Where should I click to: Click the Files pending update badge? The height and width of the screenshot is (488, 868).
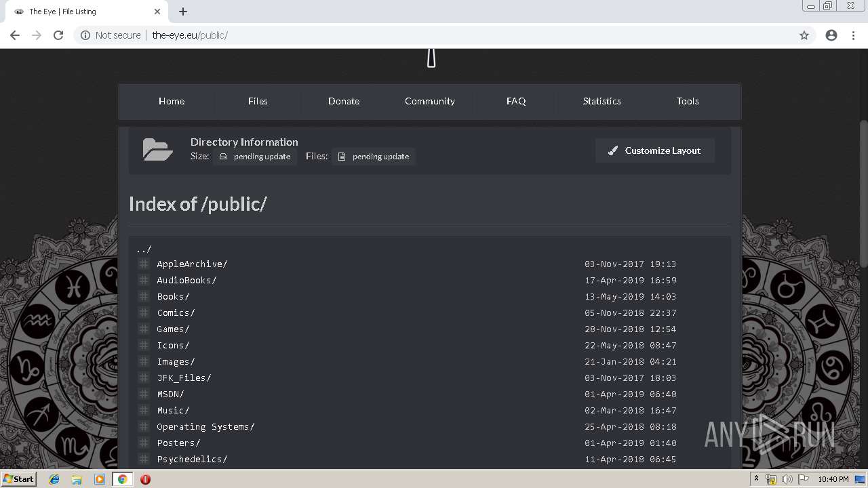pyautogui.click(x=374, y=157)
